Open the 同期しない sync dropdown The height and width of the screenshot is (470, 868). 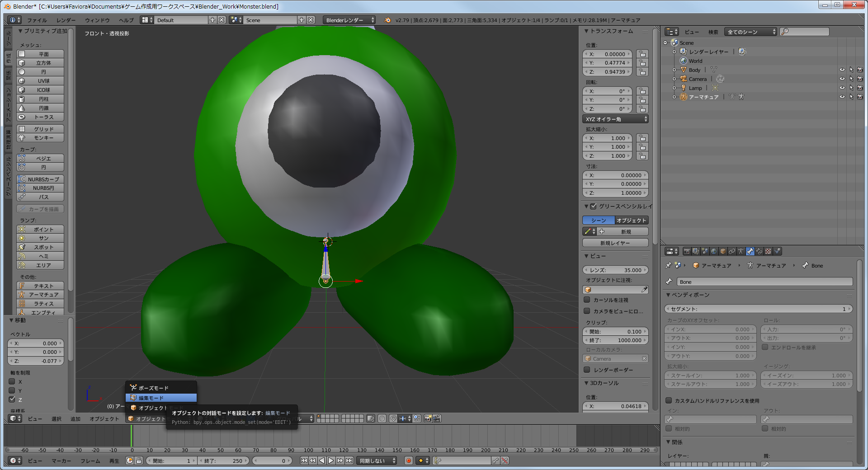(377, 461)
